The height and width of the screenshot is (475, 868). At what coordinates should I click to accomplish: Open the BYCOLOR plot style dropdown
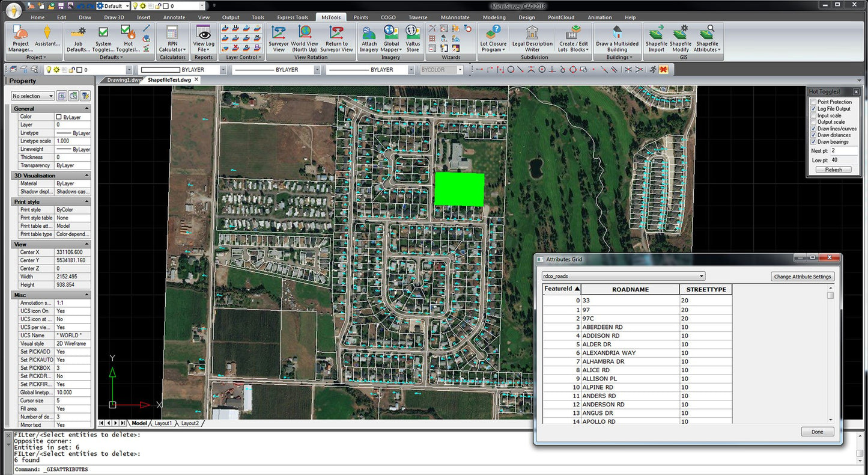click(460, 70)
